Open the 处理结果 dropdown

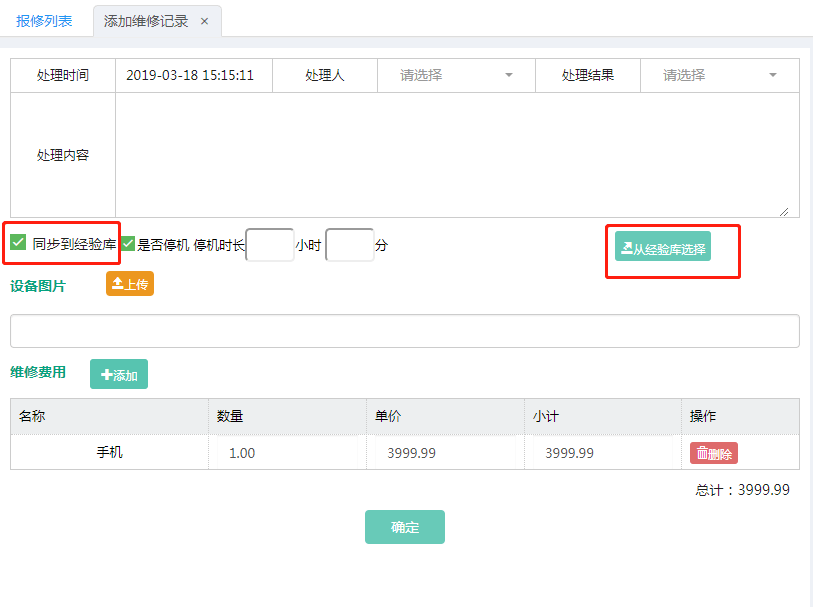point(720,75)
